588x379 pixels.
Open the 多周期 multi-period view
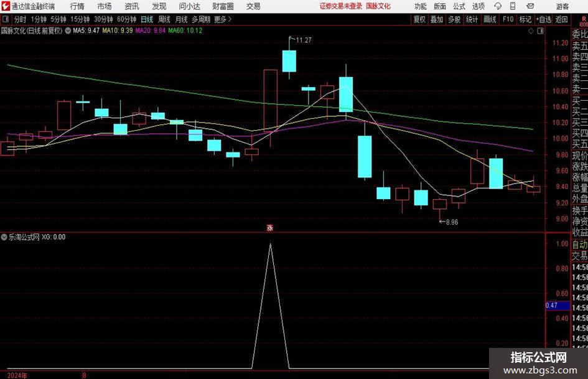201,19
